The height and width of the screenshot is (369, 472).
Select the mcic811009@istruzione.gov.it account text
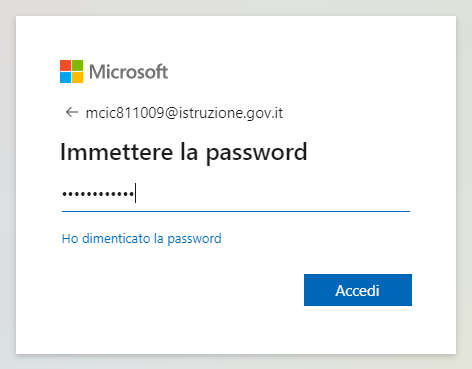pyautogui.click(x=184, y=113)
